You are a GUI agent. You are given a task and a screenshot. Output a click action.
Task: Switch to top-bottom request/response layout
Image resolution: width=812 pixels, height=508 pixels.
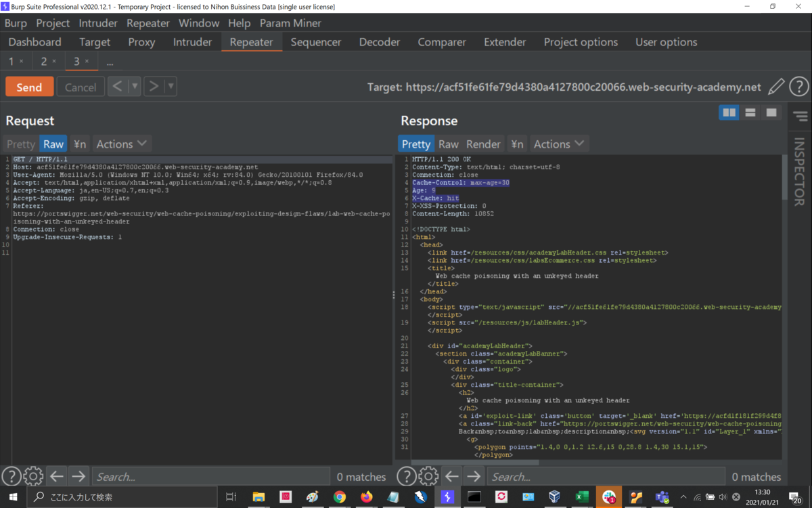coord(750,112)
